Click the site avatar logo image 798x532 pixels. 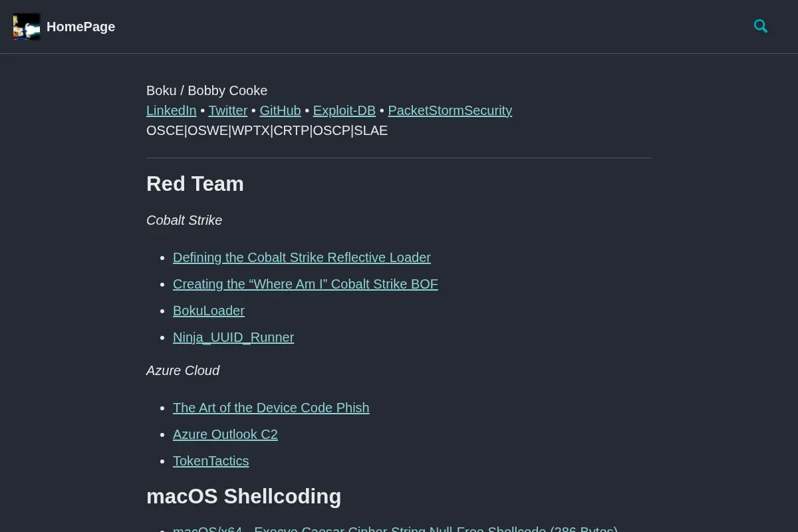pos(27,27)
